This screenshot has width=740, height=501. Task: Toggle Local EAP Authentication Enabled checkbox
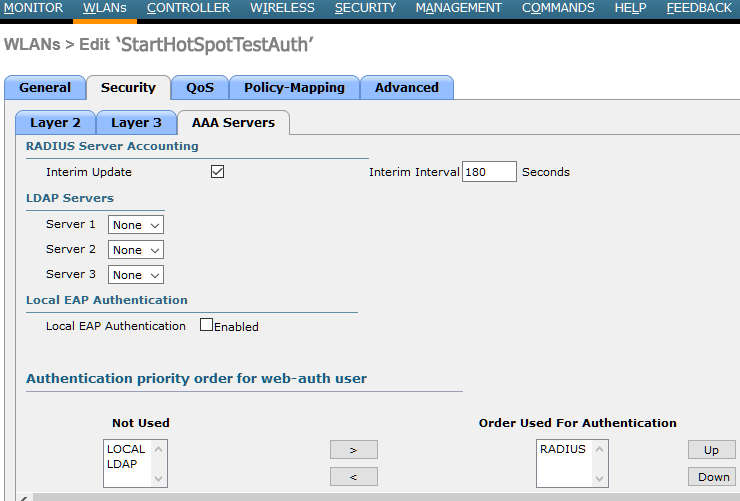pos(207,325)
